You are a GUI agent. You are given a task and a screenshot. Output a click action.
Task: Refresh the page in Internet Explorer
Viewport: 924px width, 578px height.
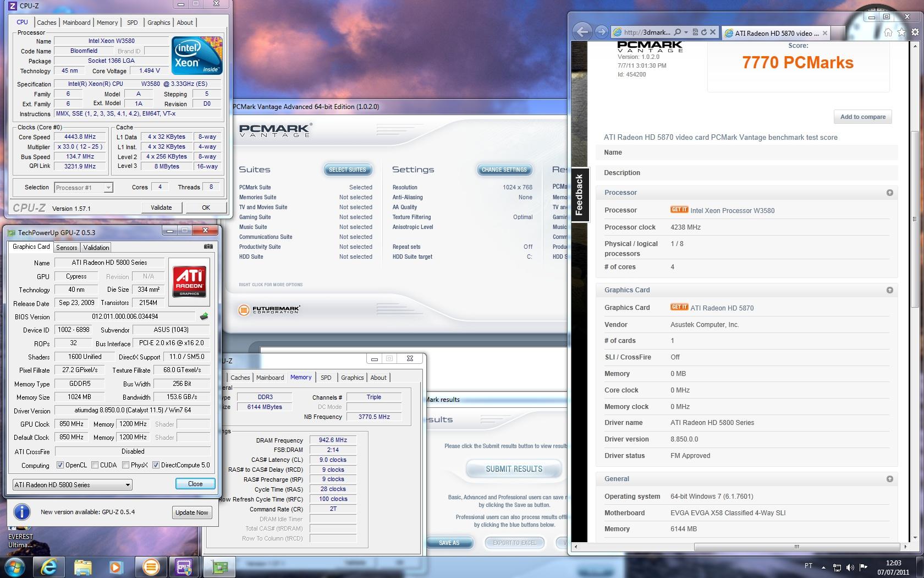(703, 32)
